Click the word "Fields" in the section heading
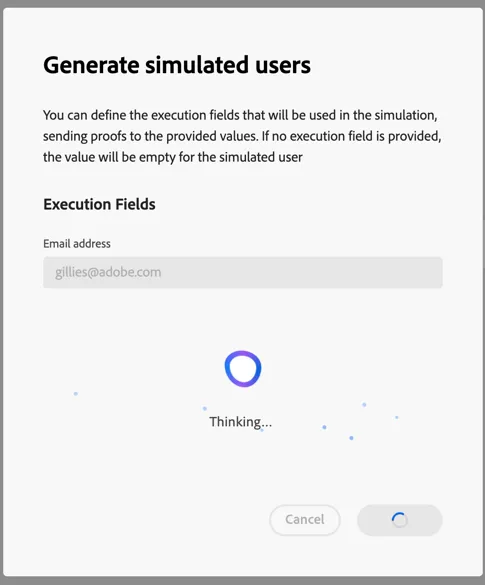The width and height of the screenshot is (485, 585). click(x=135, y=204)
